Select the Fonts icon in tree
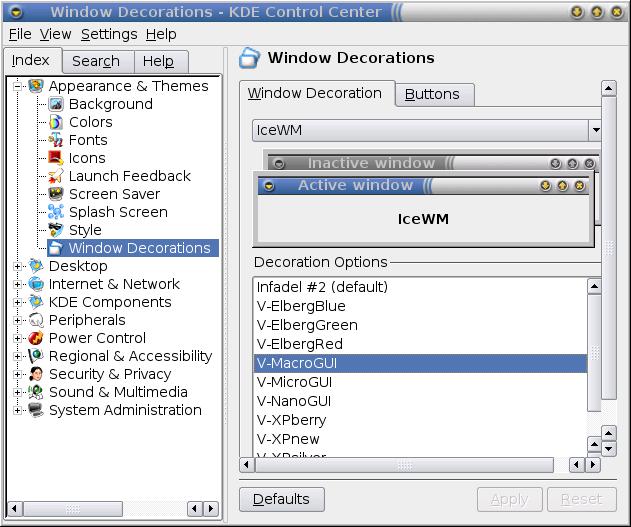This screenshot has width=631, height=527. click(56, 140)
